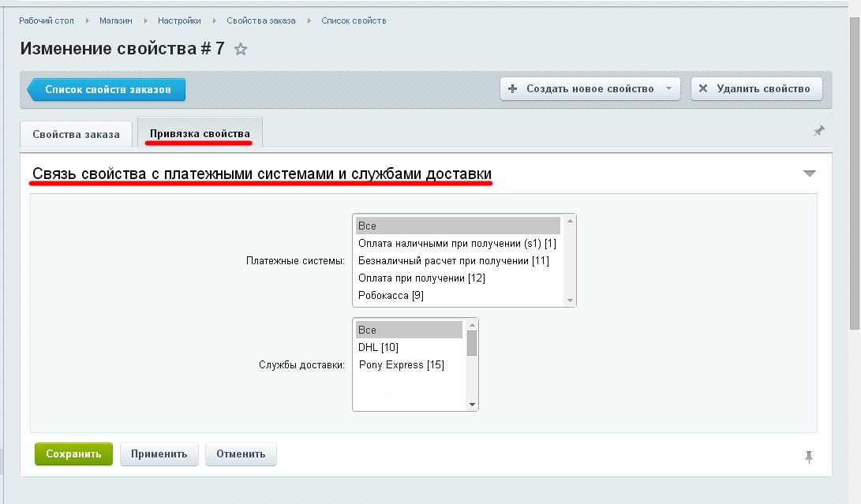Select DHL [10] delivery service
This screenshot has width=861, height=504.
pyautogui.click(x=409, y=348)
